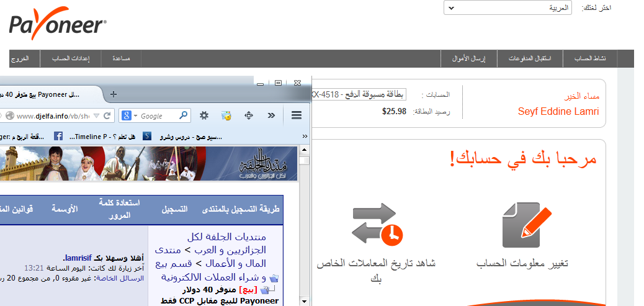Viewport: 644px width, 306px height.
Task: Open 'الأوسمة' forum menu item
Action: point(65,209)
